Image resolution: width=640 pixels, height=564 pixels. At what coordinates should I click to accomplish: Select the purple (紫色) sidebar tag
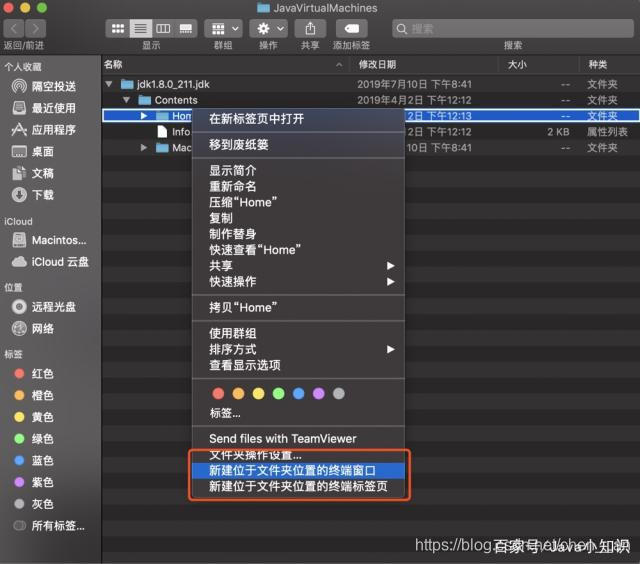[x=34, y=482]
